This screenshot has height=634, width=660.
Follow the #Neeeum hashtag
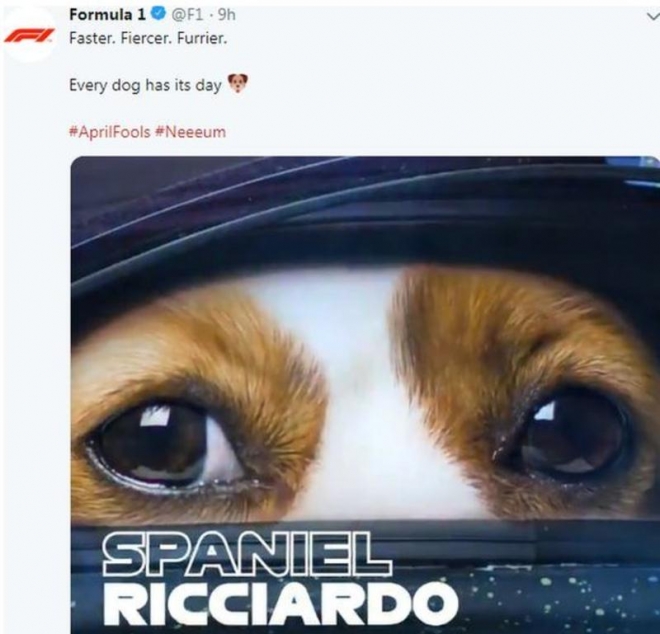coord(190,132)
